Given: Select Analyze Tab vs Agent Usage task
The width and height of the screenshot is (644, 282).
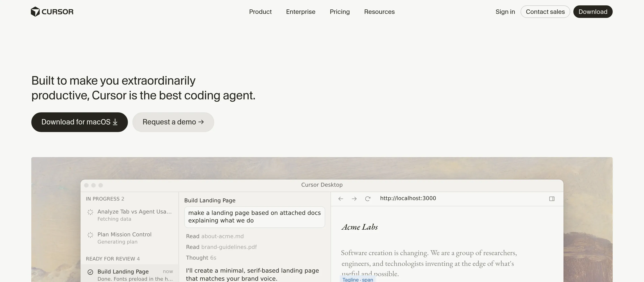Looking at the screenshot, I should [x=129, y=215].
